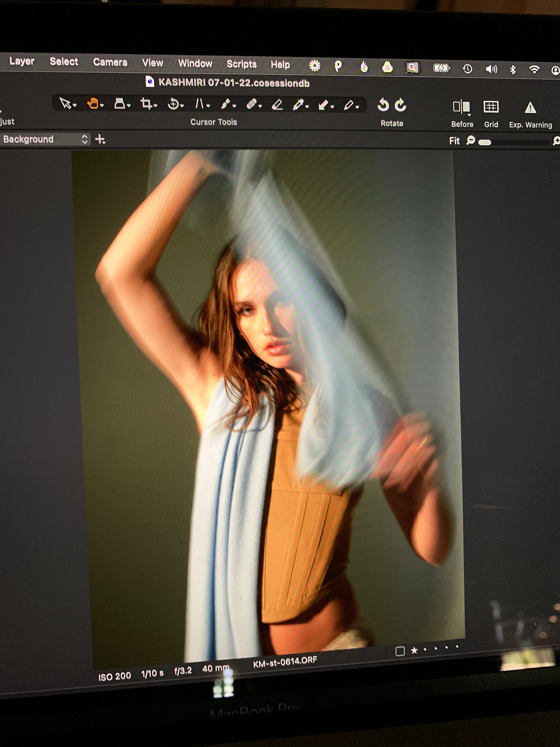This screenshot has width=560, height=747.
Task: Expand Keystone tool options arrow
Action: [x=208, y=106]
